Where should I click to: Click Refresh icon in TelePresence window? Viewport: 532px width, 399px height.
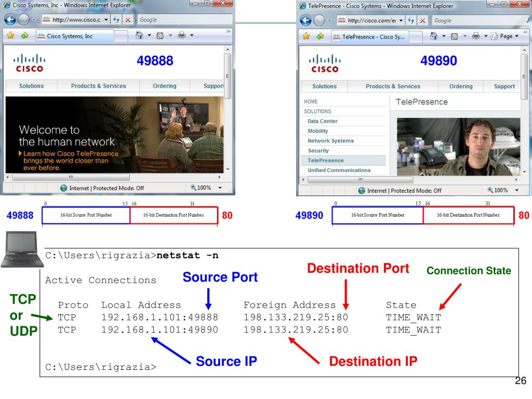(411, 20)
